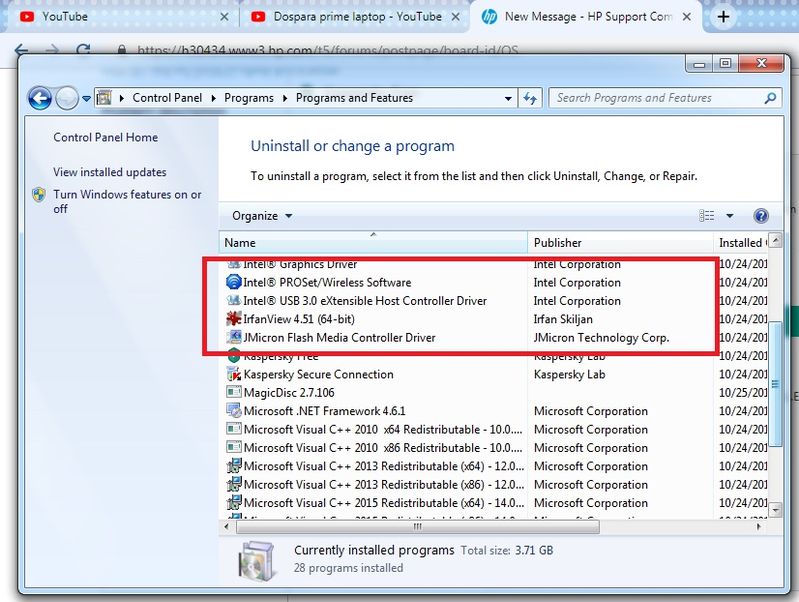Viewport: 799px width, 602px height.
Task: Sort by Name column header
Action: point(374,243)
